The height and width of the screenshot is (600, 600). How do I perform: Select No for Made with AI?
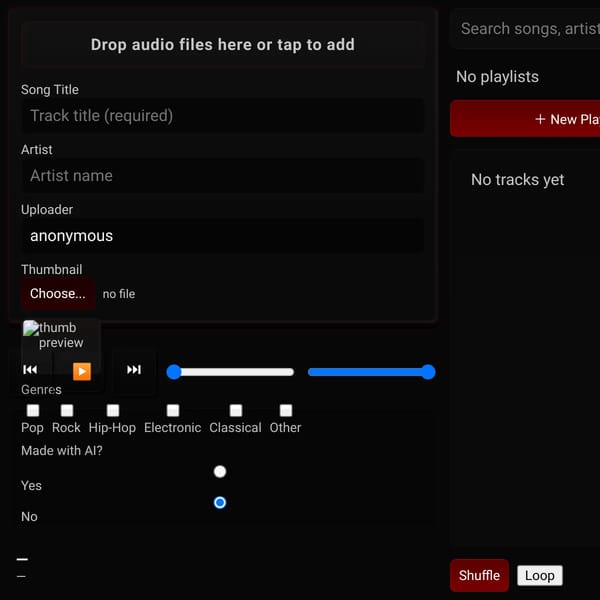(220, 502)
